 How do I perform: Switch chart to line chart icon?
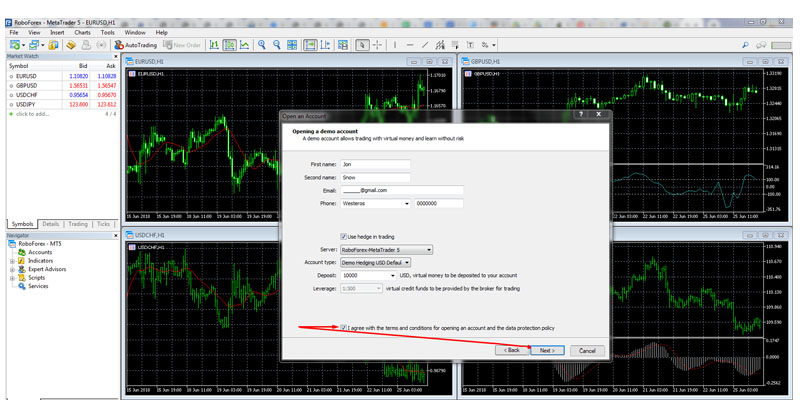pyautogui.click(x=245, y=45)
